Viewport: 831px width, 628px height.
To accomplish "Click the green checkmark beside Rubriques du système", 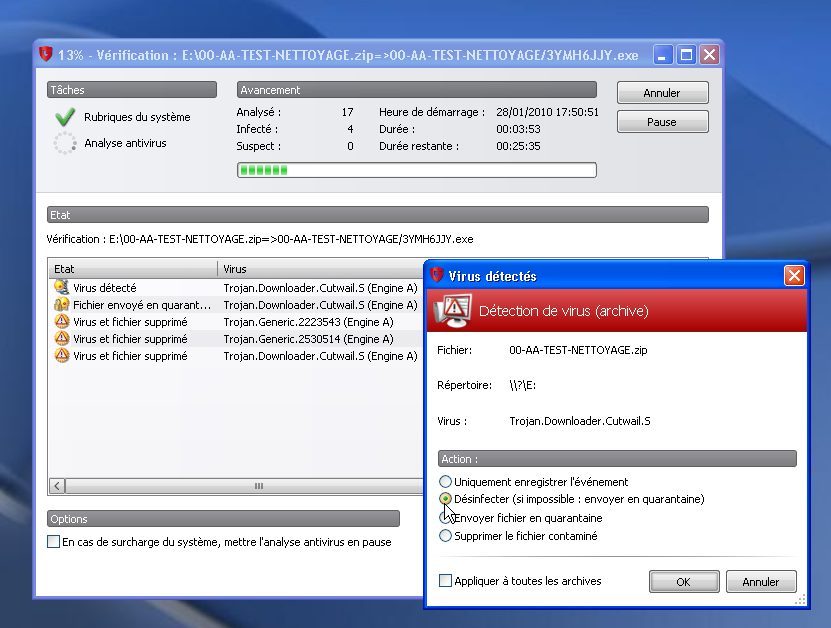I will point(65,115).
